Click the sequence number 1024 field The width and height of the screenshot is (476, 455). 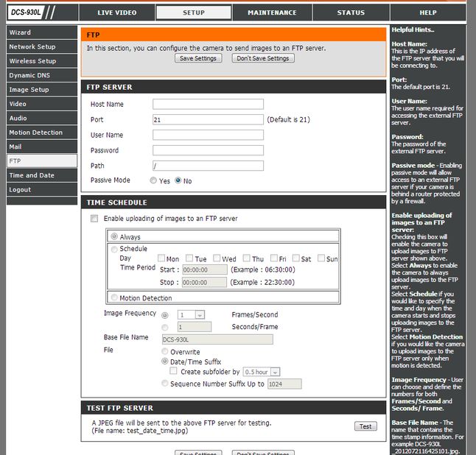pos(284,384)
